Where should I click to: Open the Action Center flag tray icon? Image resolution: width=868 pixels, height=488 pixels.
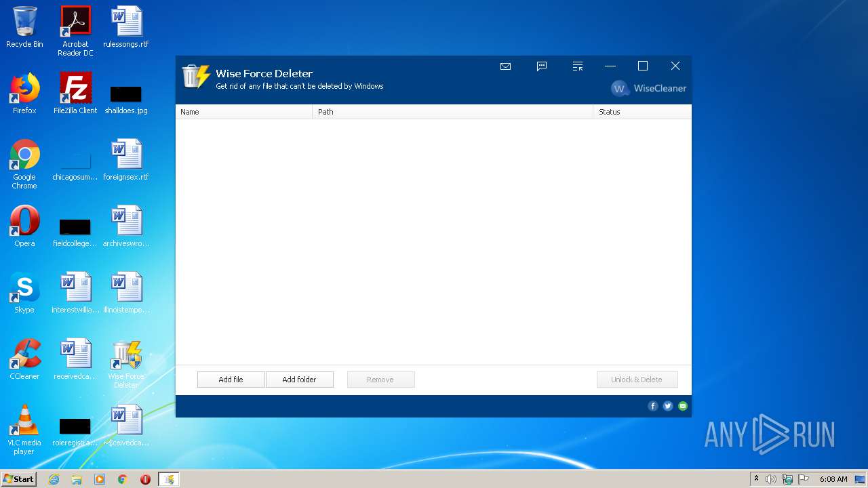[x=804, y=479]
